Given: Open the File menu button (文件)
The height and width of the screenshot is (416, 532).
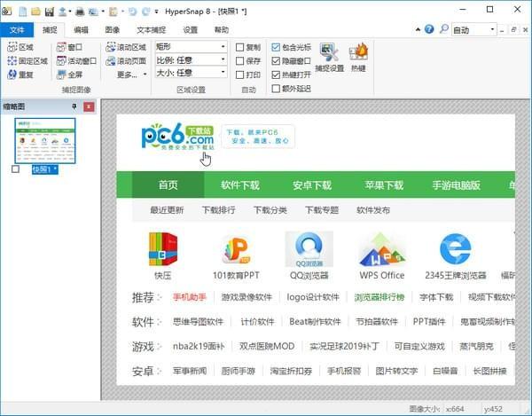Looking at the screenshot, I should tap(17, 30).
